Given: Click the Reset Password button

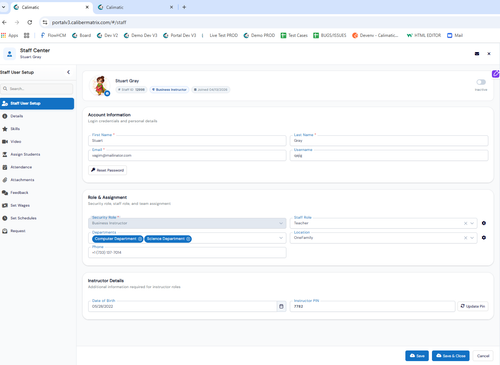Looking at the screenshot, I should 107,170.
